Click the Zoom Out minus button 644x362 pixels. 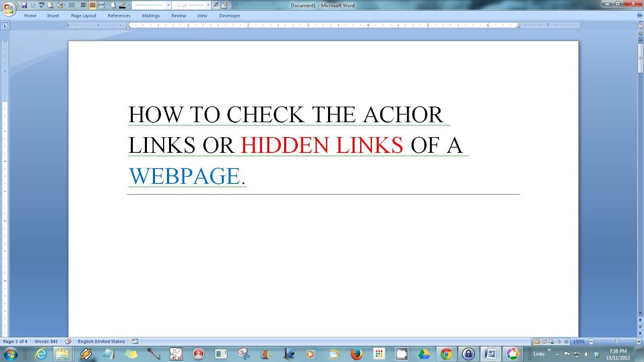[x=591, y=341]
